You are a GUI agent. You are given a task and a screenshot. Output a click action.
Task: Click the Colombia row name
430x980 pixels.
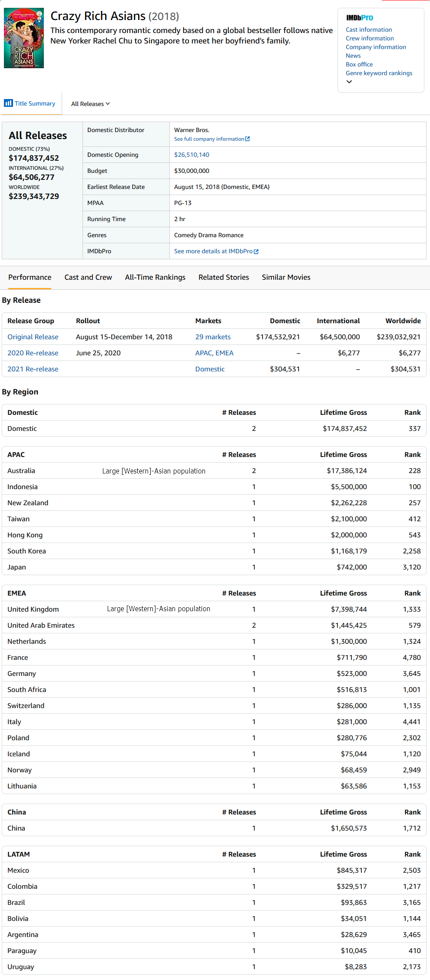(23, 886)
